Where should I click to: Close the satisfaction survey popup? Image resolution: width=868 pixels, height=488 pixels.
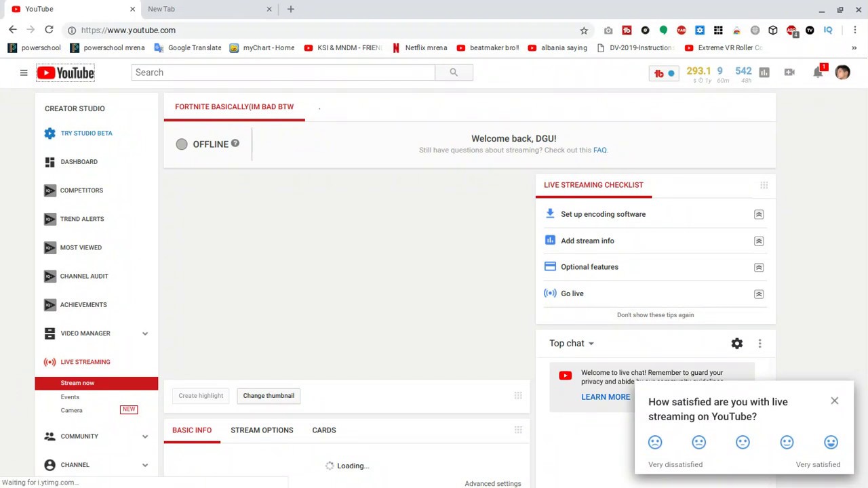[x=835, y=401]
